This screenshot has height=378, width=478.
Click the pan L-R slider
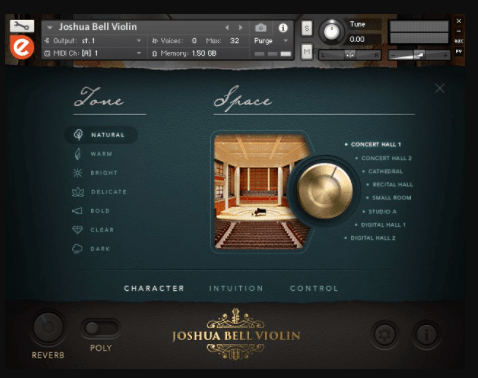click(x=350, y=55)
